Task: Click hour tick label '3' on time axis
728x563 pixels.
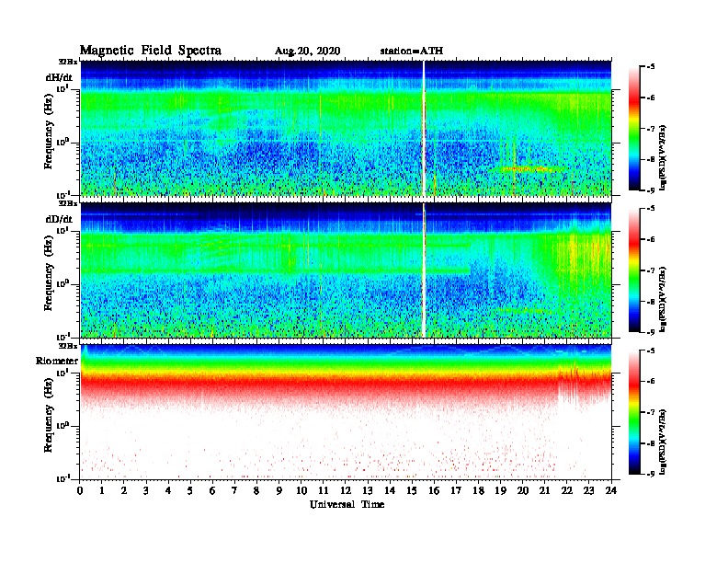Action: [146, 490]
